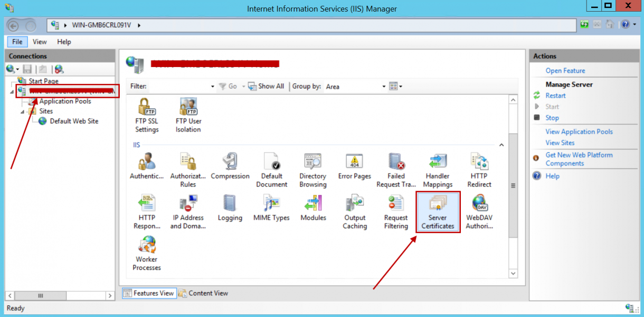Switch to the Features View tab
644x317 pixels.
tap(149, 293)
